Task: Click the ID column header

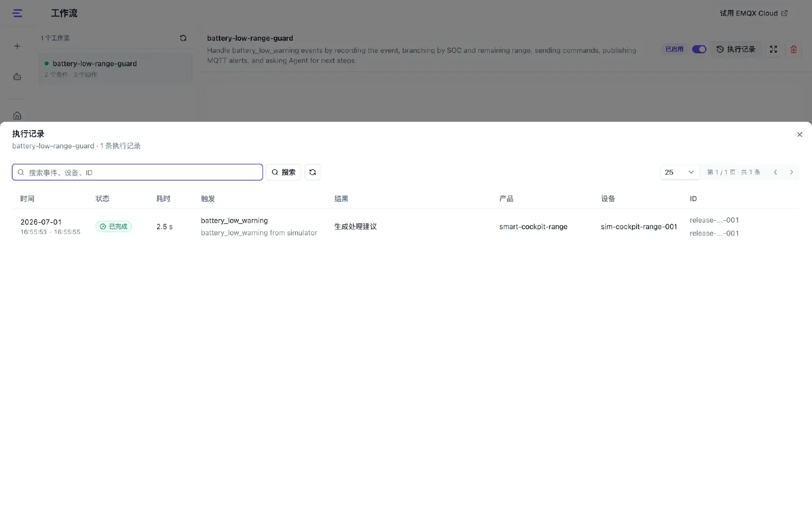Action: [693, 198]
